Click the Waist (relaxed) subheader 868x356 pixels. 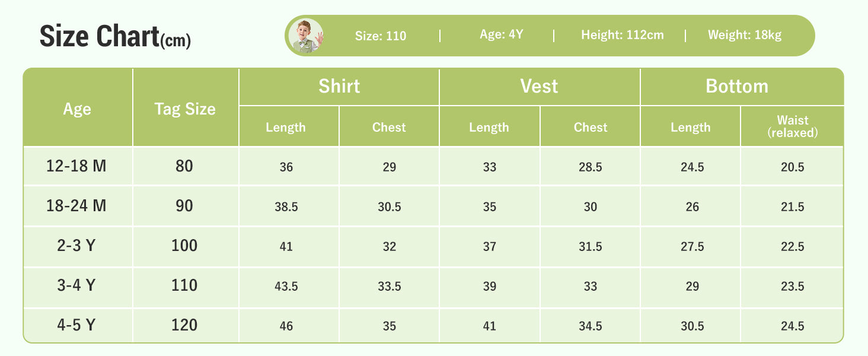coord(792,126)
